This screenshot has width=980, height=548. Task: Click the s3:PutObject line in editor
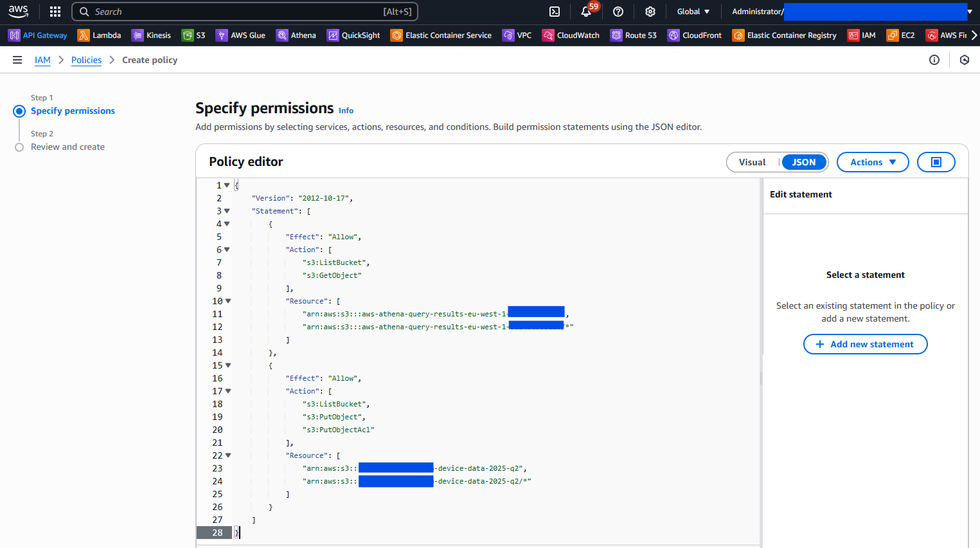334,417
